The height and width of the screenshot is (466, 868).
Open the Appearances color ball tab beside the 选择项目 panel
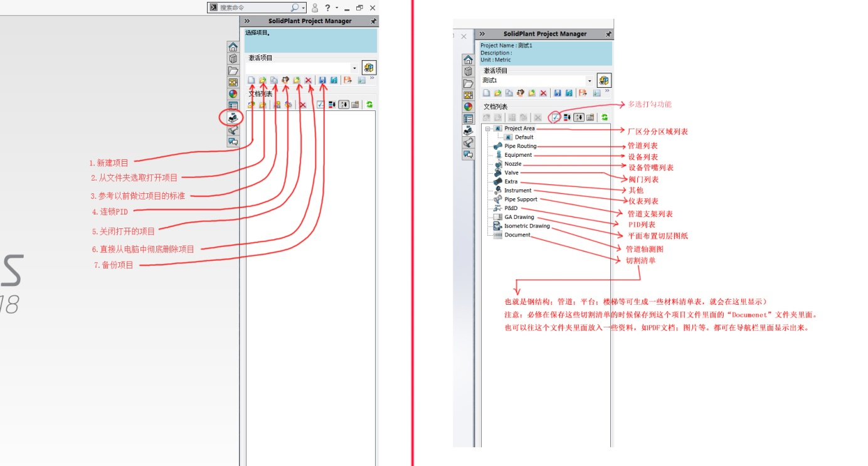233,94
